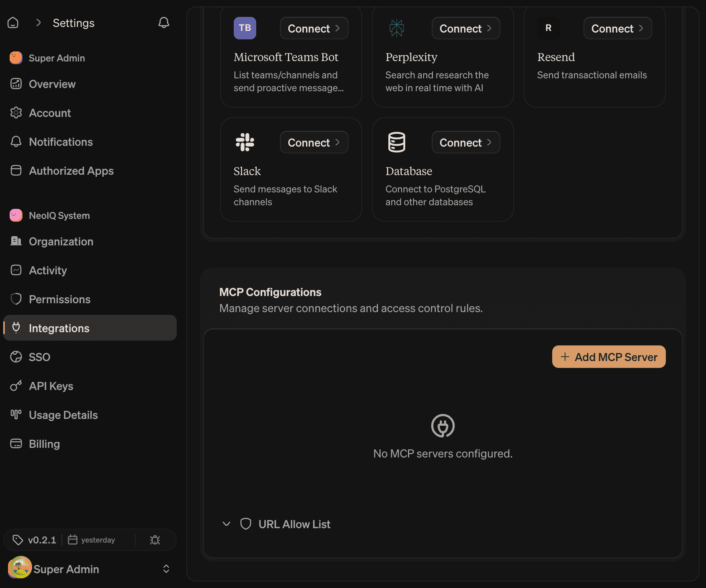Go to Notifications settings
Image resolution: width=706 pixels, height=588 pixels.
(x=90, y=142)
